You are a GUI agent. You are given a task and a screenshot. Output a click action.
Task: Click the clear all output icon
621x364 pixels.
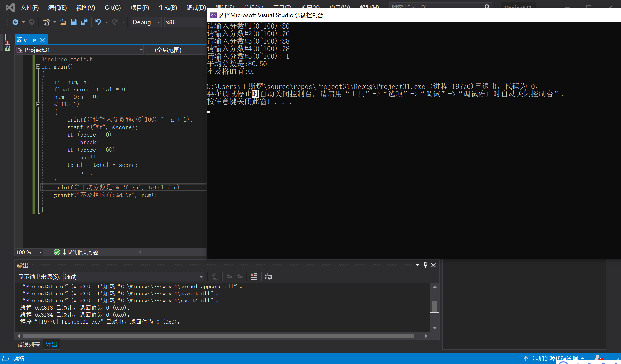[254, 277]
